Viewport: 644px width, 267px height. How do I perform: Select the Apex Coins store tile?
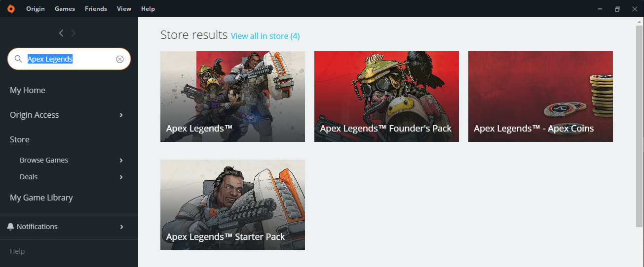pos(540,97)
